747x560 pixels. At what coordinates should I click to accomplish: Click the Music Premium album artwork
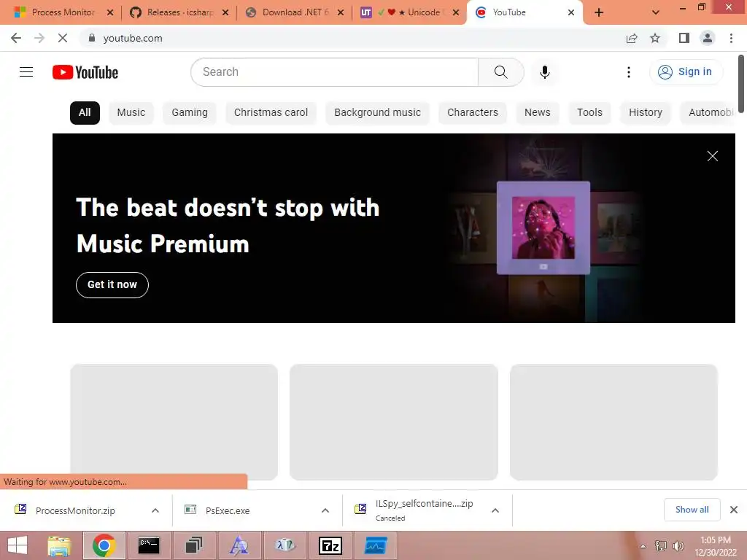tap(543, 227)
